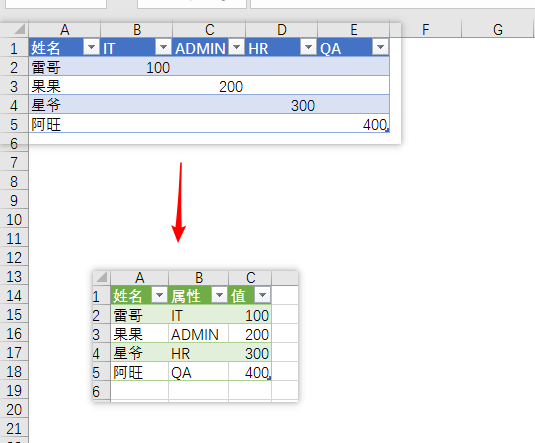The image size is (535, 443).
Task: Click cell 阿旺 in the green table
Action: pyautogui.click(x=139, y=372)
